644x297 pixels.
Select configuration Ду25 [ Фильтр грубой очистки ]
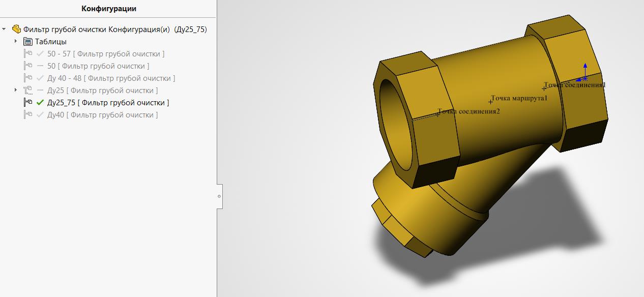point(102,90)
